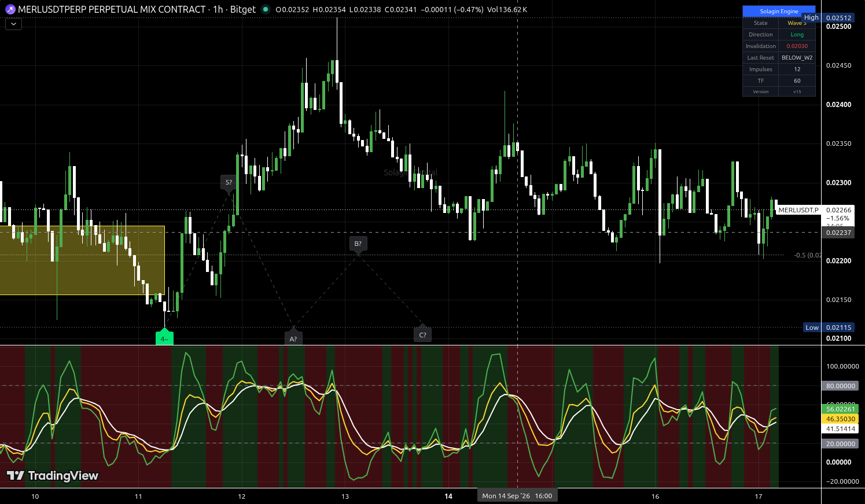Click the current price label 0.02266
Viewport: 865px width, 504px height.
838,210
